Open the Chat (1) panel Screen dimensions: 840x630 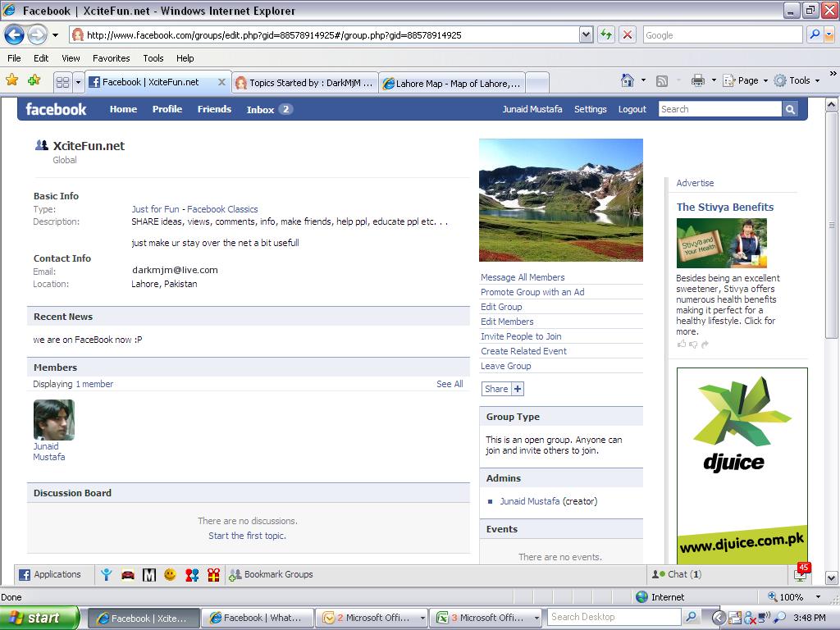(x=677, y=574)
